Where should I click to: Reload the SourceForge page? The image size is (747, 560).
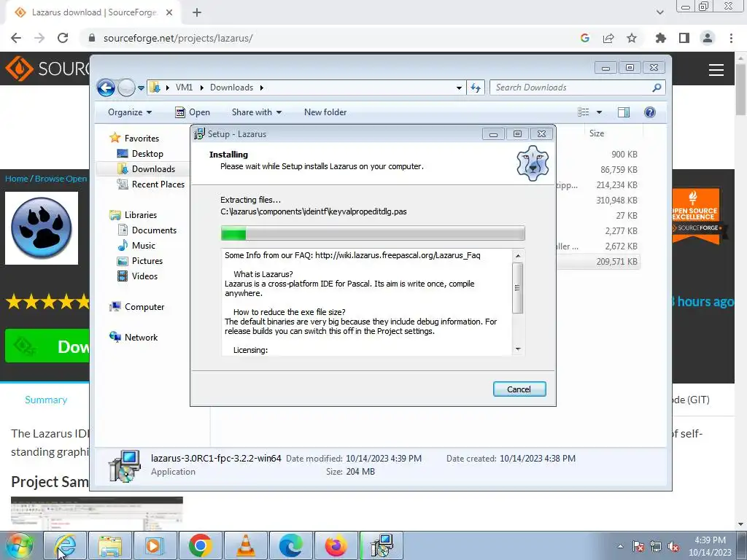[x=63, y=38]
